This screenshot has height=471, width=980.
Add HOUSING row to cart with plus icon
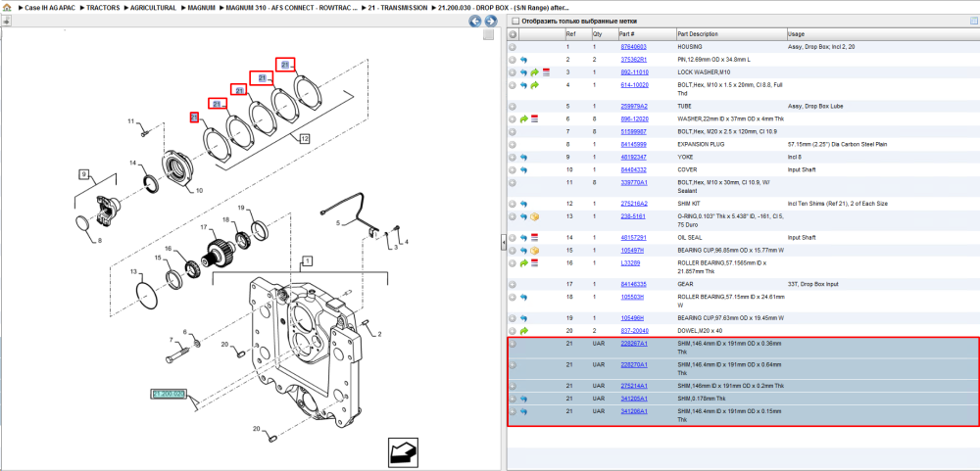tap(513, 47)
